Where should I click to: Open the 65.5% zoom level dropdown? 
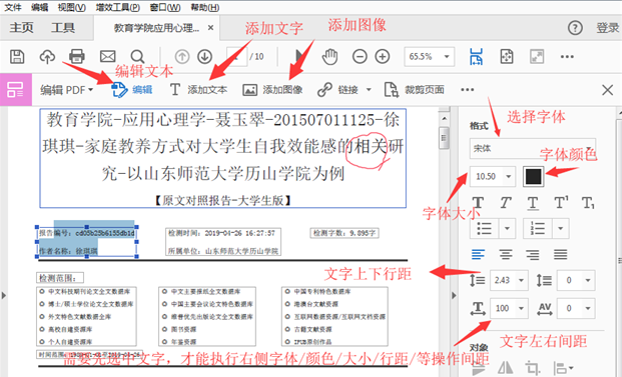click(446, 56)
